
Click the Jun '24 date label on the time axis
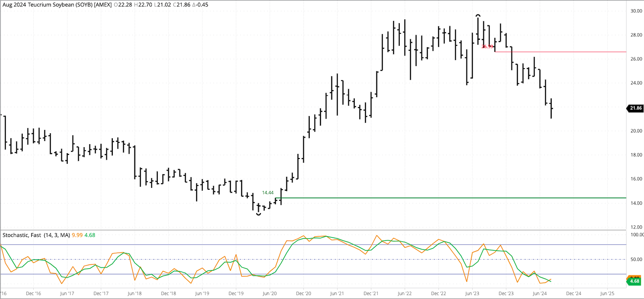pyautogui.click(x=539, y=293)
